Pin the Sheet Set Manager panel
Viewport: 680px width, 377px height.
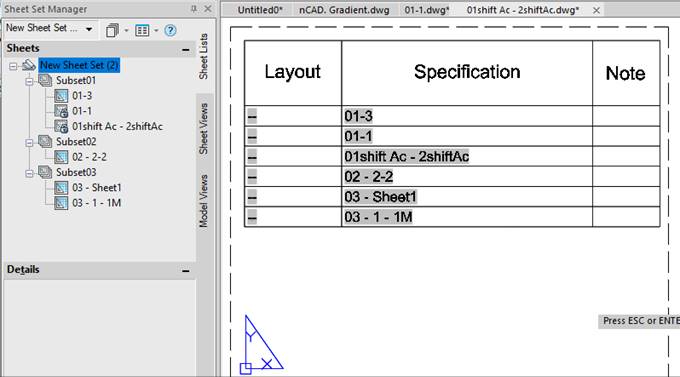[193, 9]
